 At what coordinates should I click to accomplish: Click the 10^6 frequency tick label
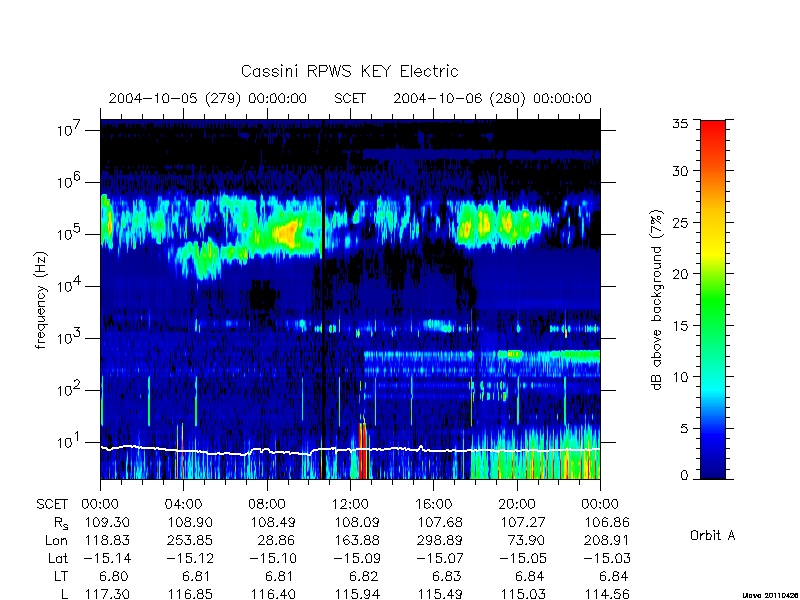pyautogui.click(x=70, y=181)
